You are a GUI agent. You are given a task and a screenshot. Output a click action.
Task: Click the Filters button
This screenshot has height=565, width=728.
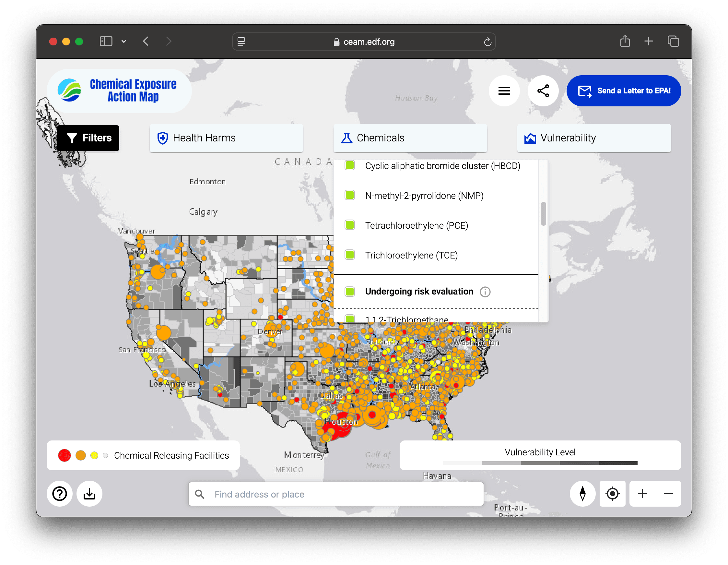click(88, 138)
